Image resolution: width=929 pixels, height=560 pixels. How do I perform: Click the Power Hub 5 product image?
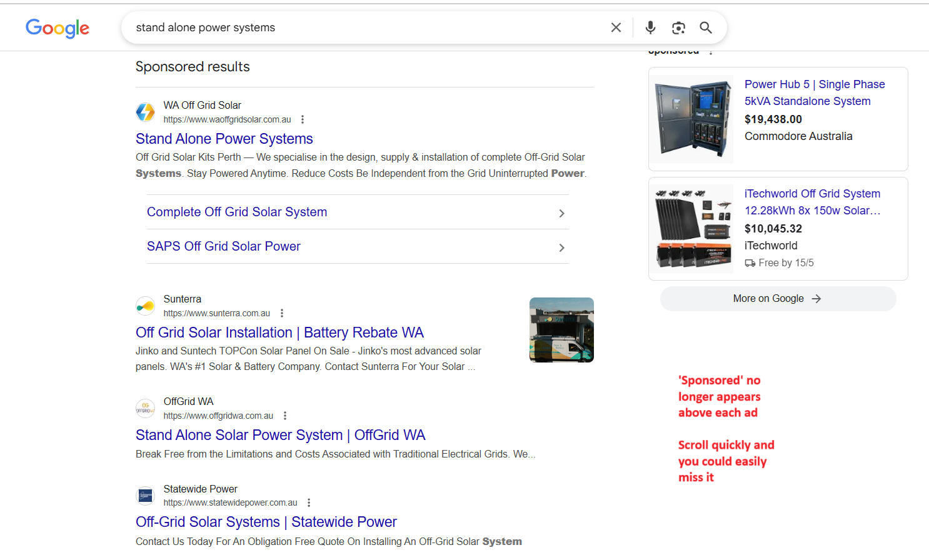(693, 119)
